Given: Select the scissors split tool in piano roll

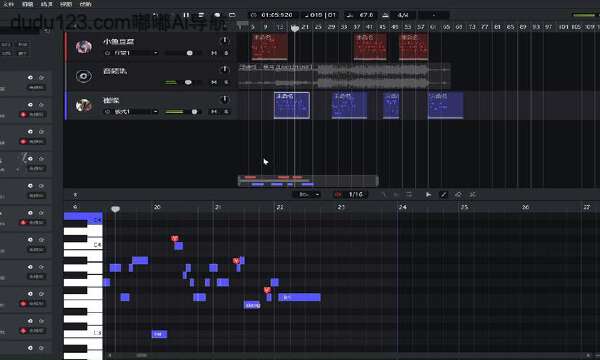Looking at the screenshot, I should (473, 195).
